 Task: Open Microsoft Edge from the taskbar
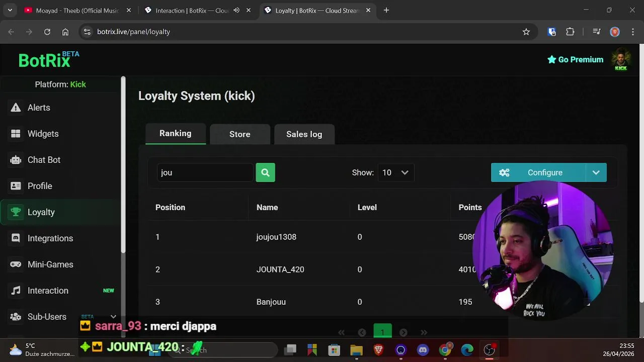coord(467,350)
